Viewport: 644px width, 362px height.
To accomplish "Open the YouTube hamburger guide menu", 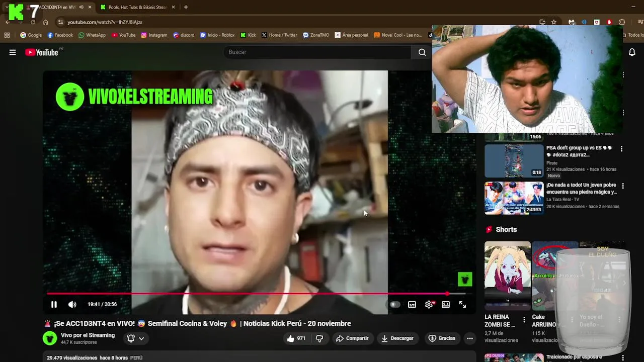I will coord(13,52).
